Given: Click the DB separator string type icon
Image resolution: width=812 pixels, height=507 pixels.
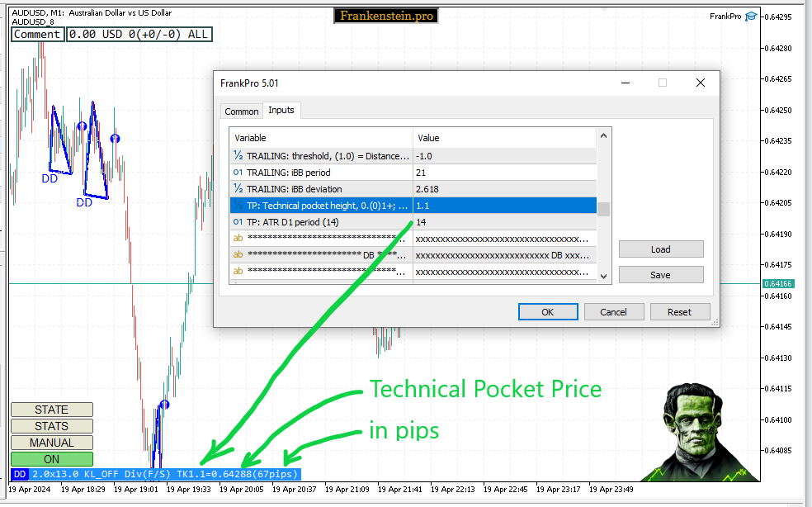Looking at the screenshot, I should click(x=238, y=255).
